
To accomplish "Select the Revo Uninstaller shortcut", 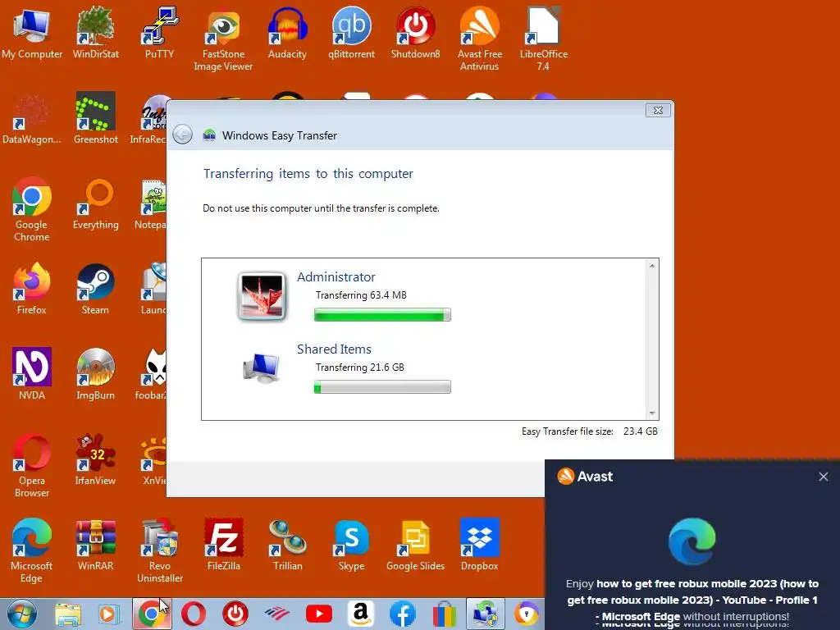I will pos(159,552).
